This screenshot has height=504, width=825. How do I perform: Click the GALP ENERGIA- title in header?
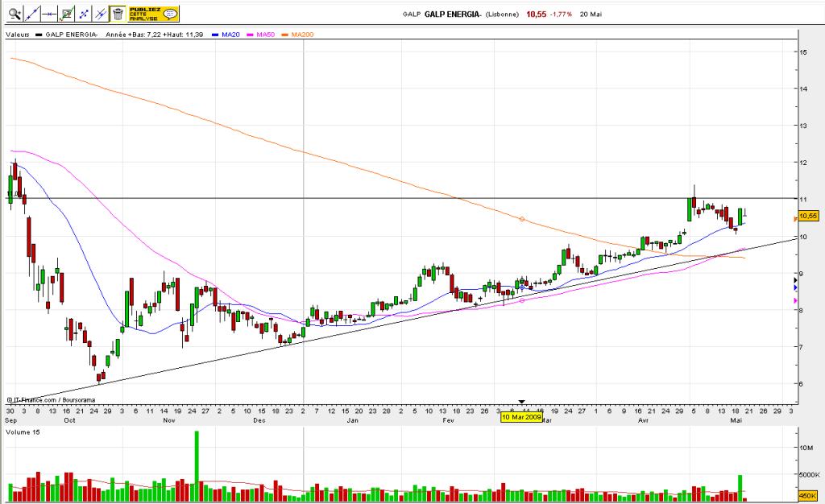coord(453,14)
